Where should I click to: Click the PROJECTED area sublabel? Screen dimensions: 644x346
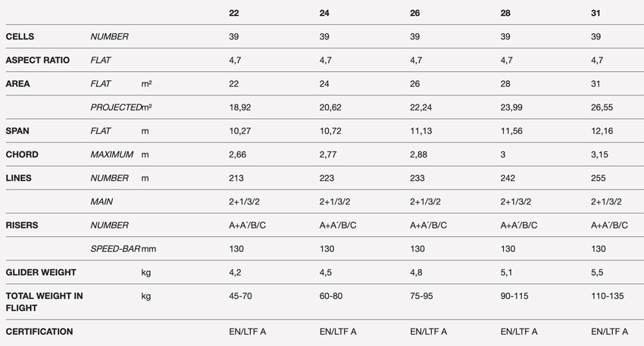[x=116, y=108]
